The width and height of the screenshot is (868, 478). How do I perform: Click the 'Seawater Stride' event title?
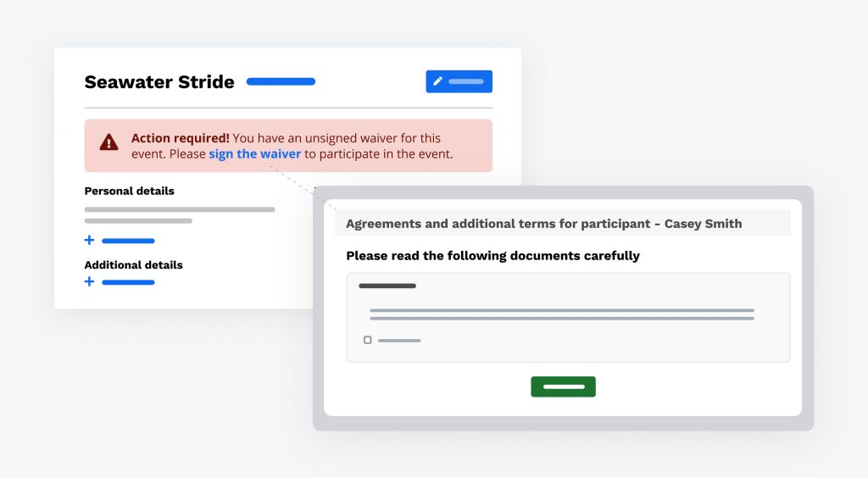[159, 82]
